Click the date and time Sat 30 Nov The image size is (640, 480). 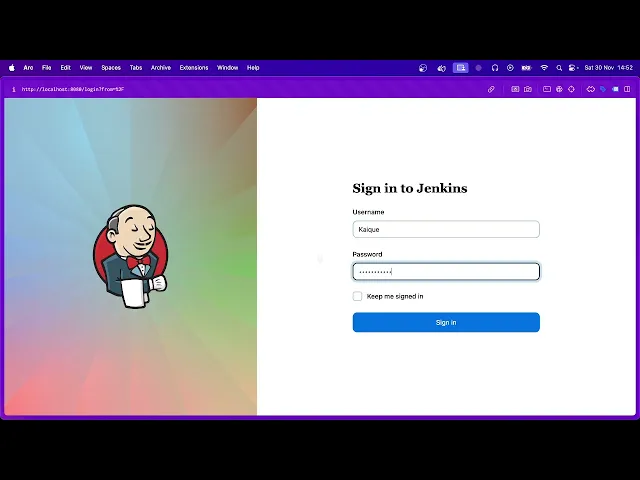(609, 68)
